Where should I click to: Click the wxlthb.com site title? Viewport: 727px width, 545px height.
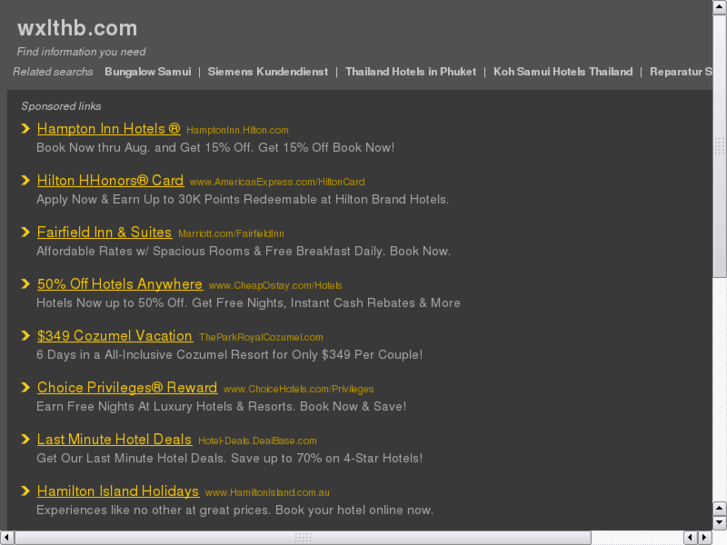[77, 28]
